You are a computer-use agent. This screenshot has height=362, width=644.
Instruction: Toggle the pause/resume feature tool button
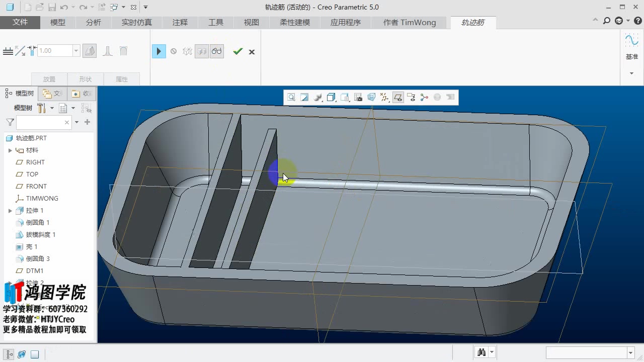(x=158, y=51)
